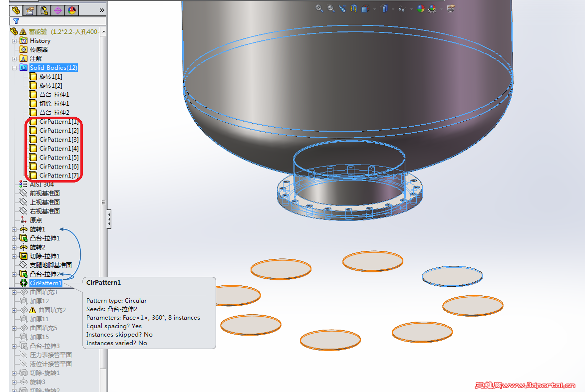
Task: Expand the 切除-拉伸1 cut feature
Action: pos(14,256)
